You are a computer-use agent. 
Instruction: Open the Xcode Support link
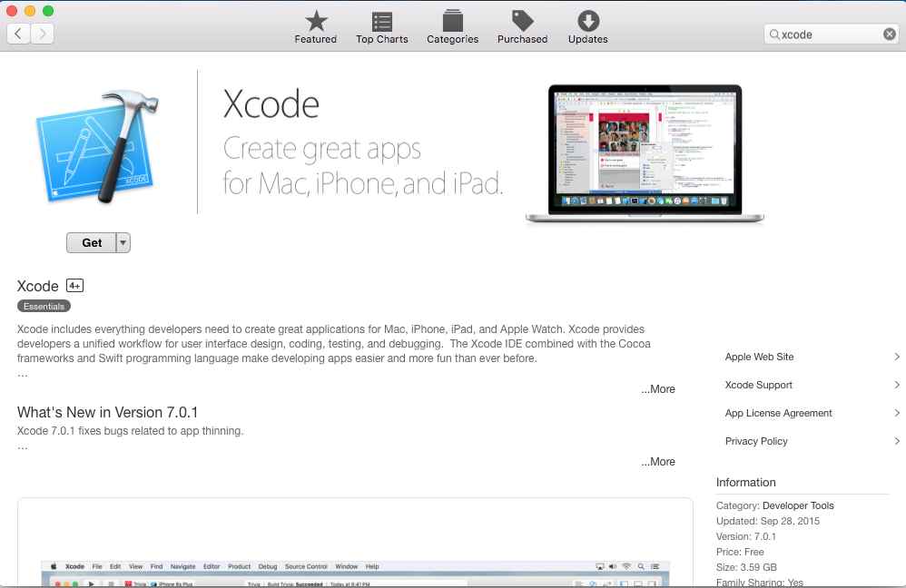tap(759, 386)
